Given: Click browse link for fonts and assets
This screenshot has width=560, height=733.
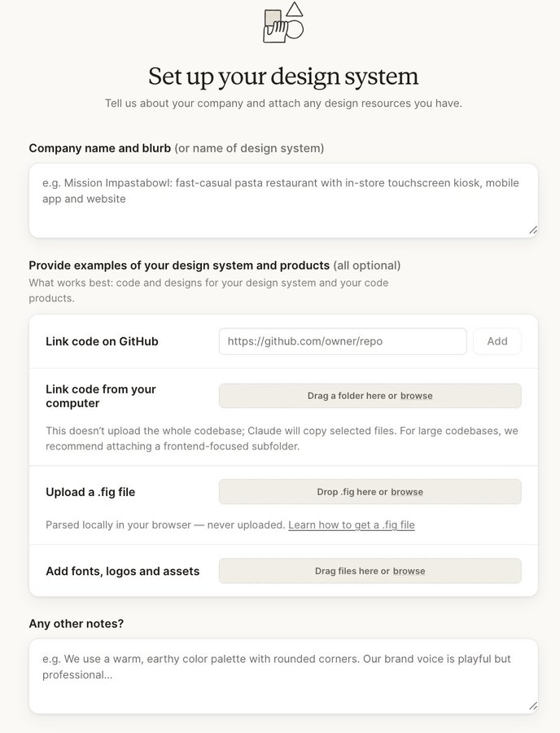Looking at the screenshot, I should (409, 571).
